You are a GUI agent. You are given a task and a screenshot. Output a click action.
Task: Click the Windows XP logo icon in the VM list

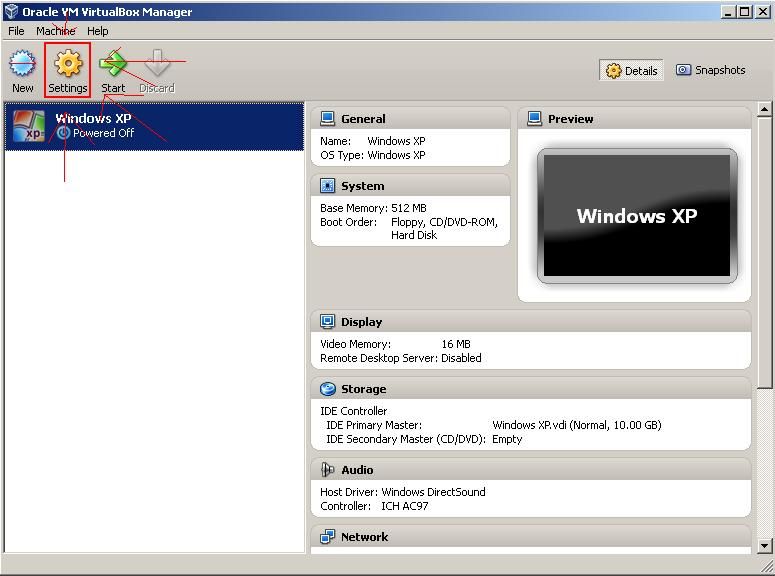click(29, 126)
